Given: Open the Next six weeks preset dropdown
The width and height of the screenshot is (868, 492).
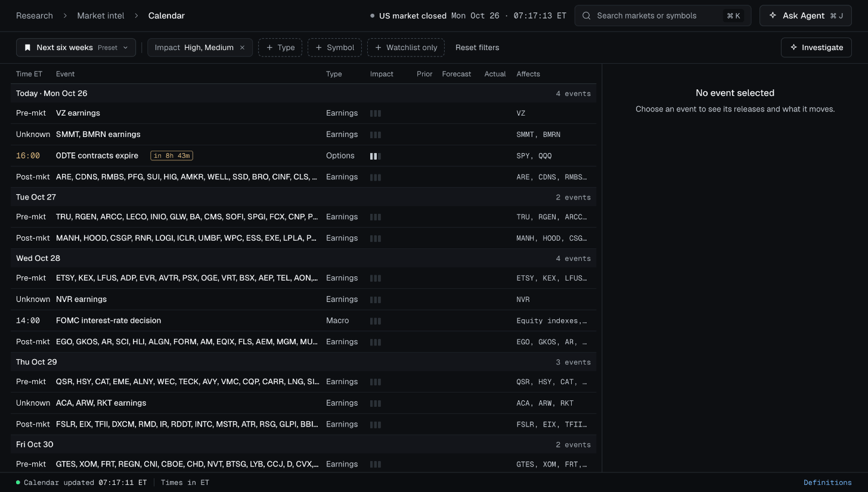Looking at the screenshot, I should tap(76, 48).
